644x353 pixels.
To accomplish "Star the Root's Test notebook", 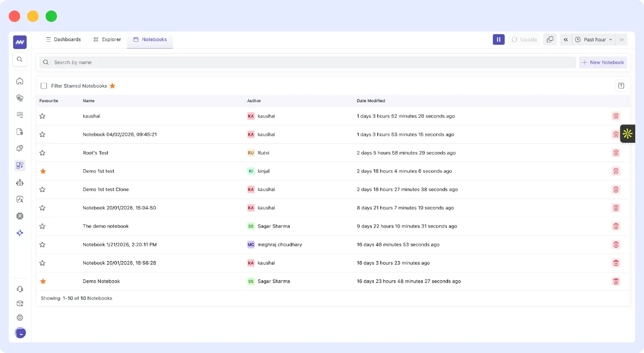I will pos(42,153).
